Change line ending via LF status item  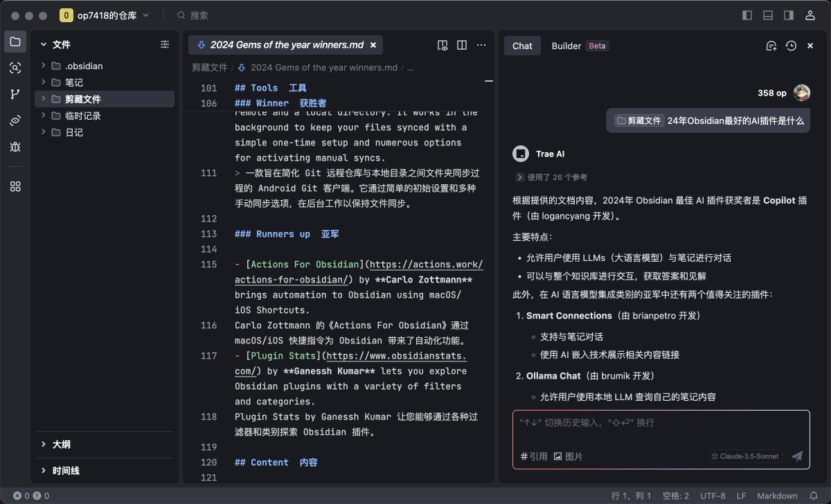(x=741, y=496)
